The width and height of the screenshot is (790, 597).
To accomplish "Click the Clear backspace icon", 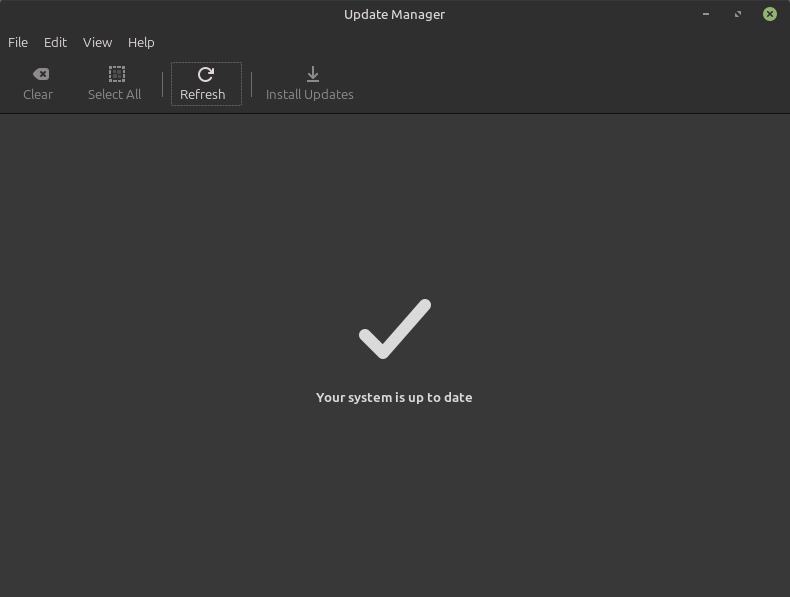I will pos(40,74).
